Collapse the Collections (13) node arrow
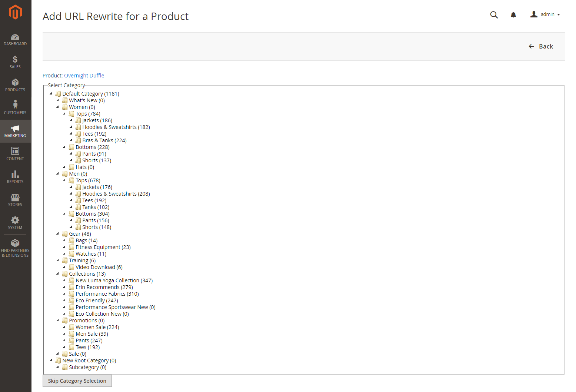Viewport: 576px width, 392px height. 58,274
